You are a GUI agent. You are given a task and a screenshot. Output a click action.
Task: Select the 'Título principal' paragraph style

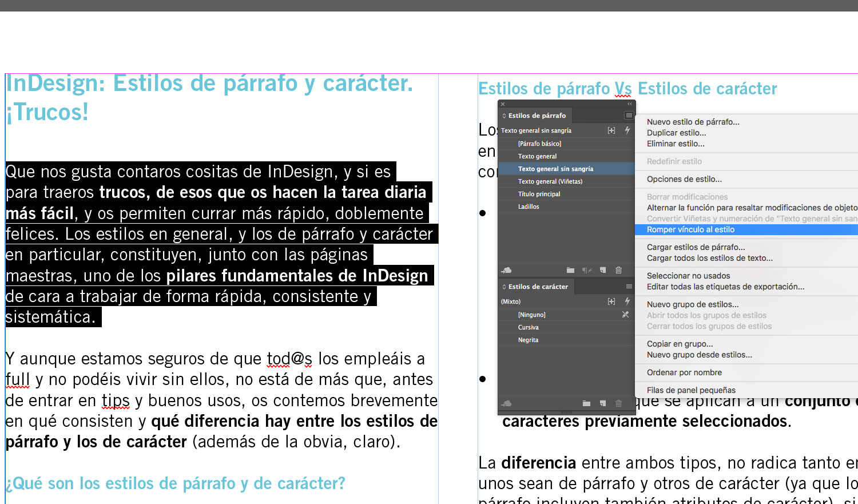(x=539, y=194)
